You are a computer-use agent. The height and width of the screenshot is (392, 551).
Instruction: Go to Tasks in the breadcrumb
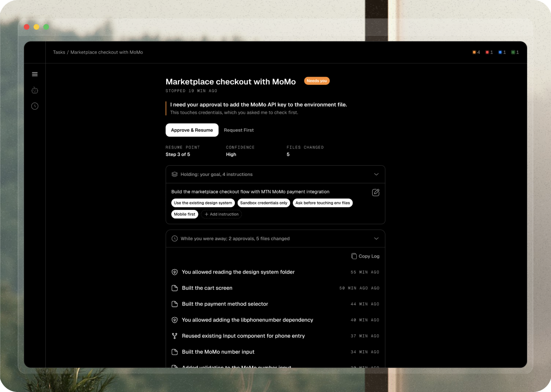pyautogui.click(x=59, y=52)
